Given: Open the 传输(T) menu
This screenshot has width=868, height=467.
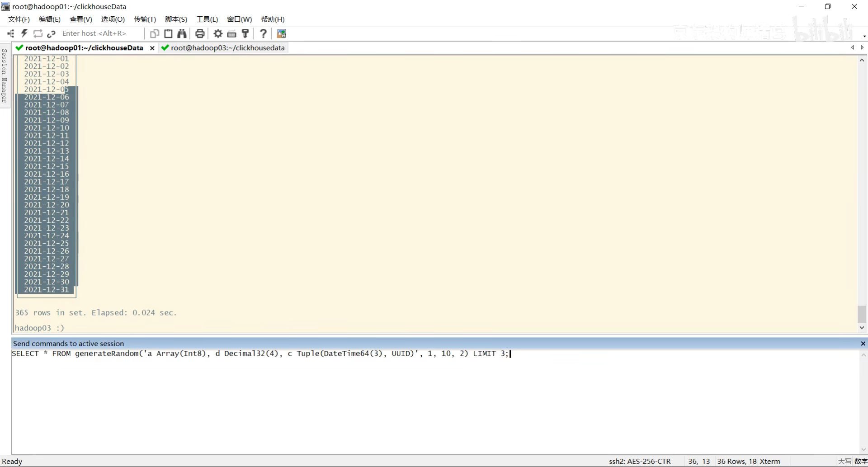Looking at the screenshot, I should point(145,19).
